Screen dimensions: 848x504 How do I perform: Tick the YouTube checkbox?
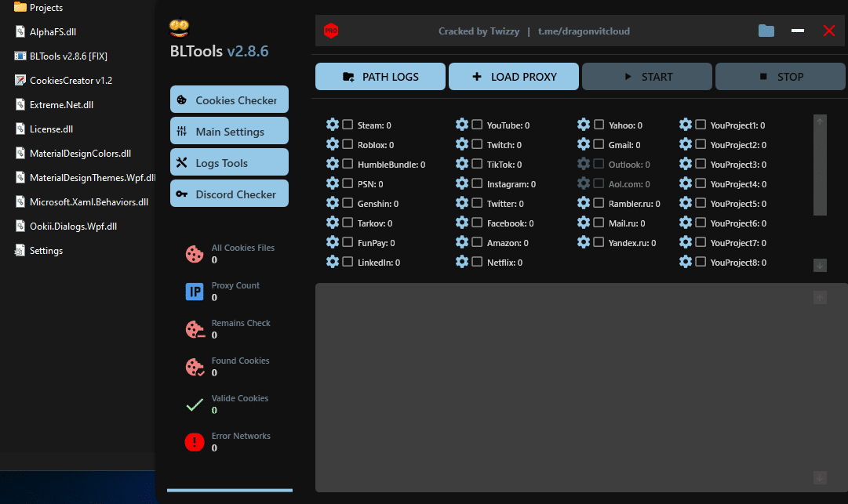(477, 125)
